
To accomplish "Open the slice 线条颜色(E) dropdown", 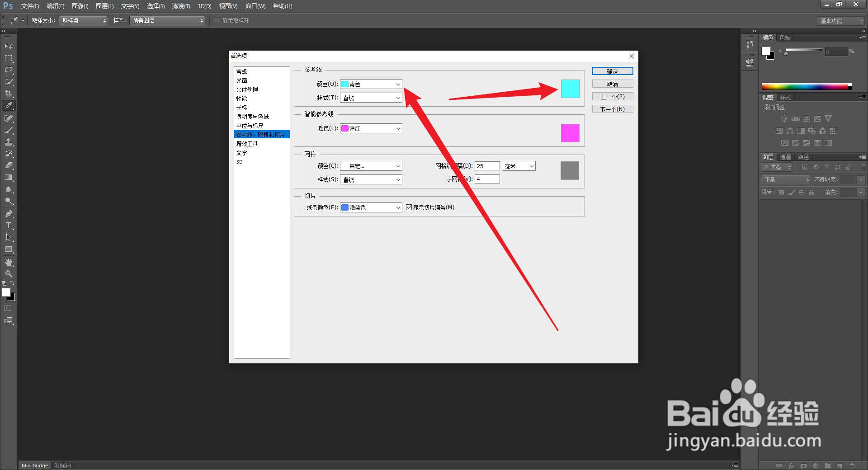I will 371,207.
